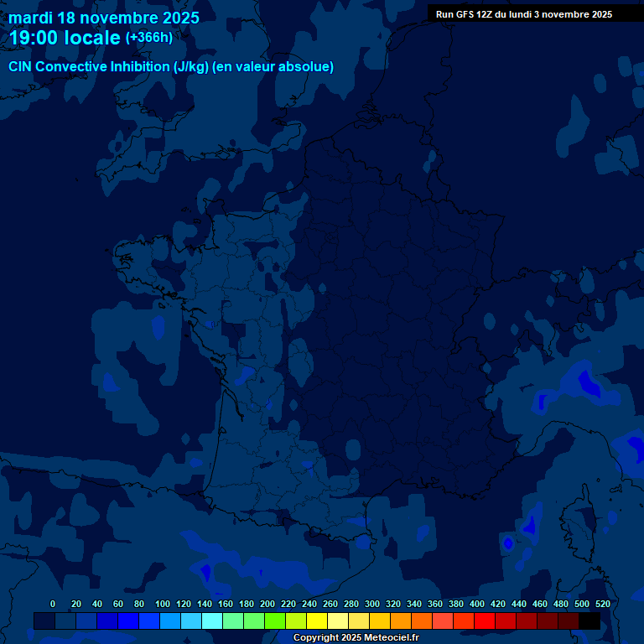Select the 'CIN Convective Inhibition (J/kg)' title
The image size is (644, 644).
[x=108, y=66]
